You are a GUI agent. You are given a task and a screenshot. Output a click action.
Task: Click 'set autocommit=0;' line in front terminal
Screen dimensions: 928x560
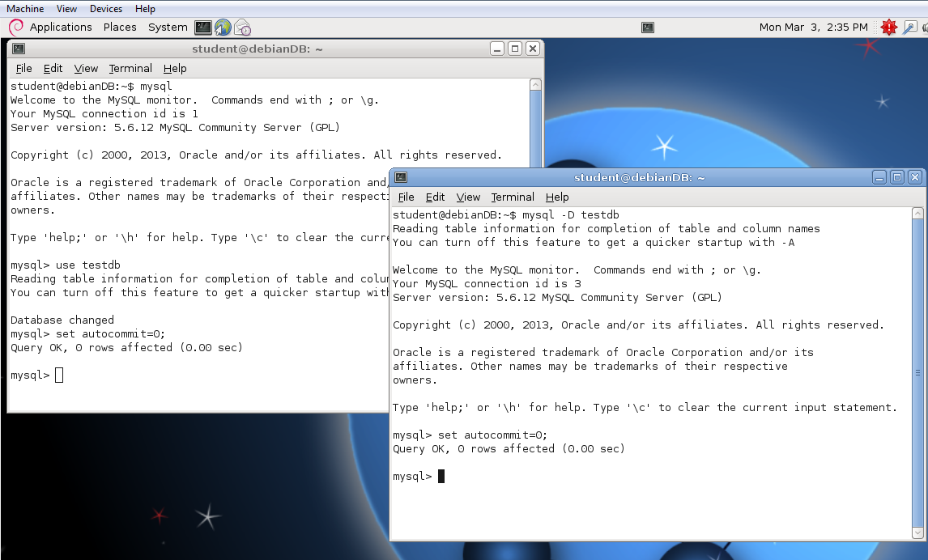tap(470, 435)
